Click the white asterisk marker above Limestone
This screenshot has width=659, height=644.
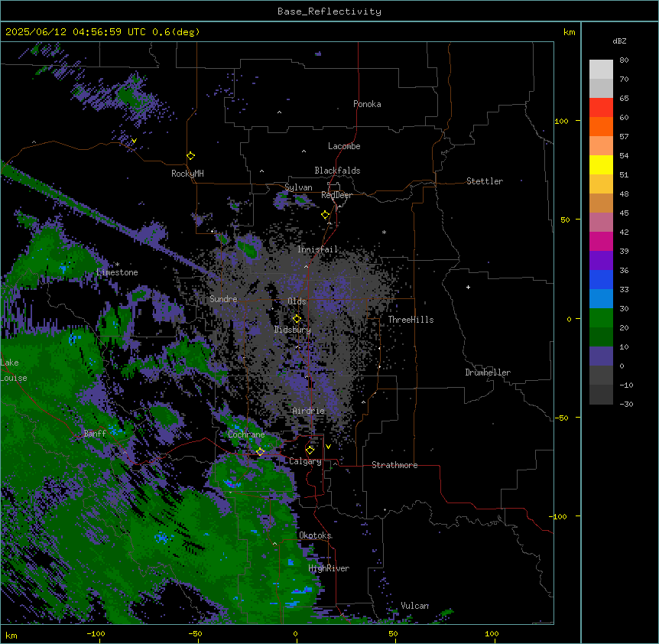click(117, 265)
